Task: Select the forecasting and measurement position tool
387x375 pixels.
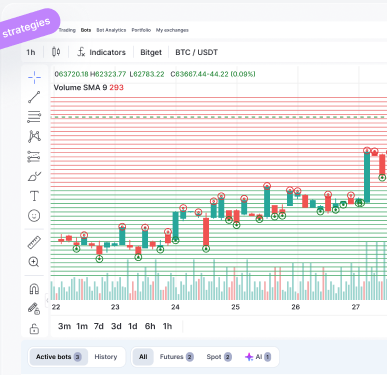Action: pos(34,156)
